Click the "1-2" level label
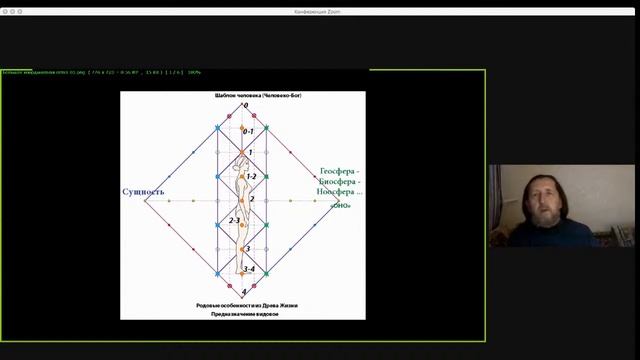The image size is (640, 360). click(x=251, y=176)
